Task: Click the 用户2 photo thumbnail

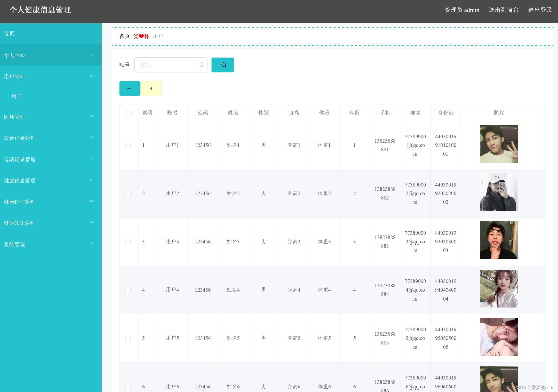Action: pos(498,192)
